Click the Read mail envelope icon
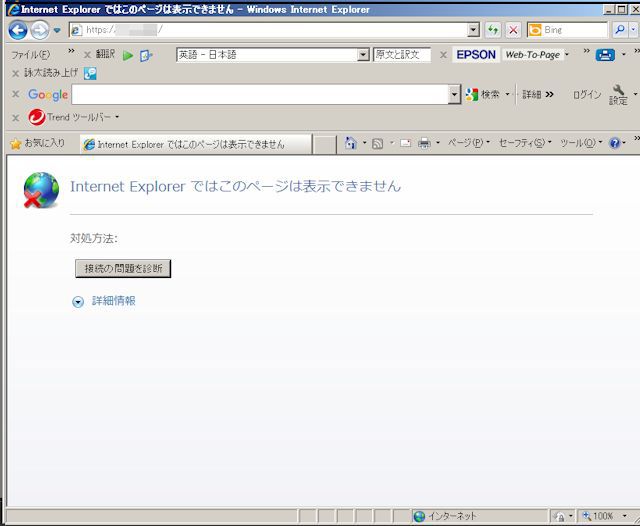 click(405, 143)
